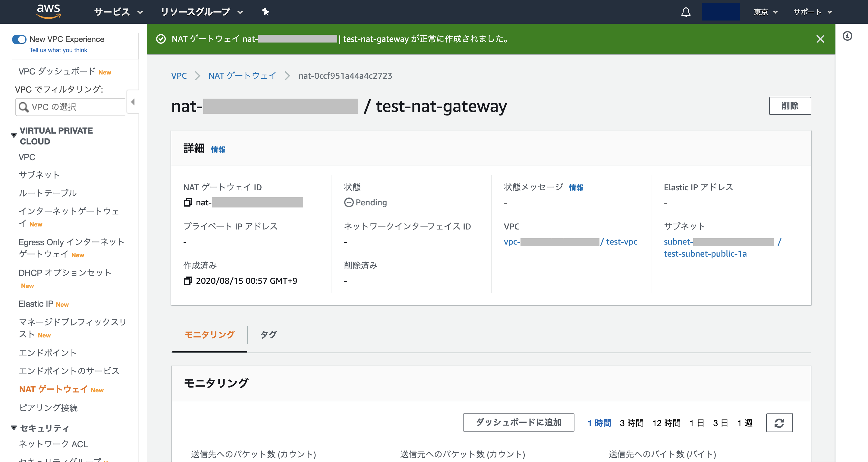Open notifications via the bell icon
The height and width of the screenshot is (462, 868).
pyautogui.click(x=685, y=12)
